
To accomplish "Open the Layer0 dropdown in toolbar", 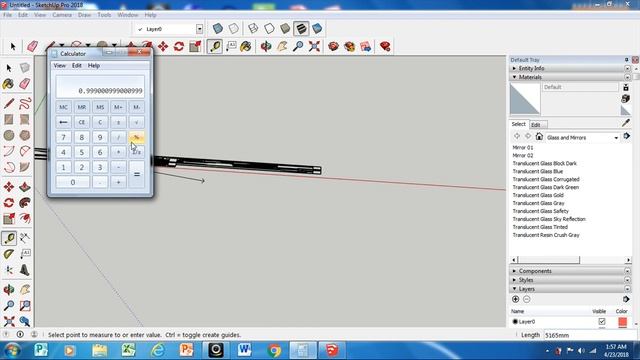I will coord(199,29).
